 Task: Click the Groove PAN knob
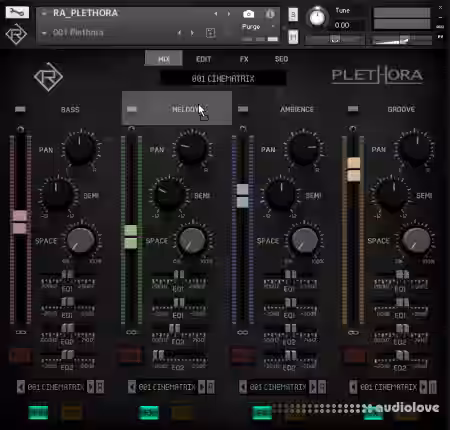415,148
